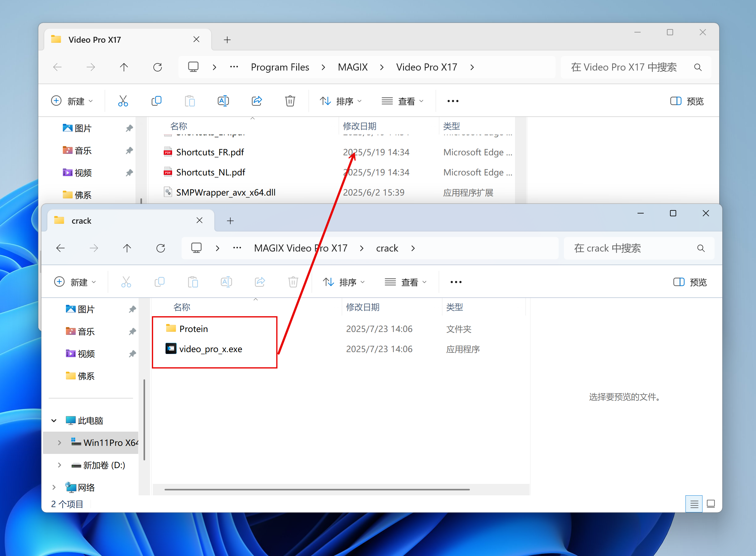Go up one level from crack folder
Image resolution: width=756 pixels, height=556 pixels.
tap(127, 248)
